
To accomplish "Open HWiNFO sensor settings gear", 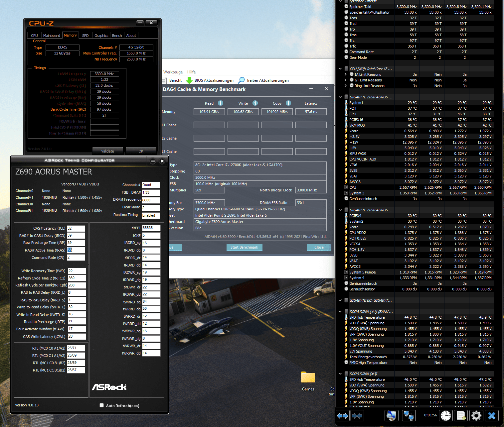I will pyautogui.click(x=476, y=415).
